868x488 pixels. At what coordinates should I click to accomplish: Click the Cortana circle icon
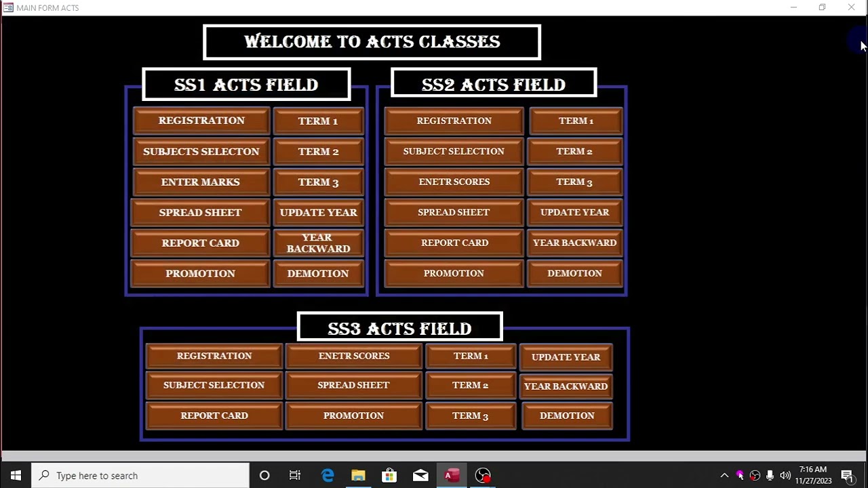tap(264, 475)
